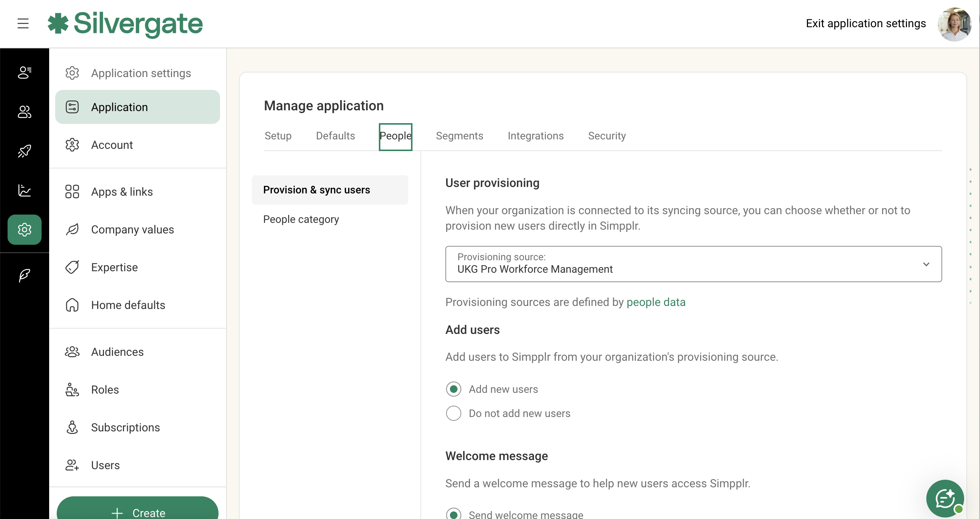The height and width of the screenshot is (519, 980).
Task: Open Application settings heading
Action: 141,73
